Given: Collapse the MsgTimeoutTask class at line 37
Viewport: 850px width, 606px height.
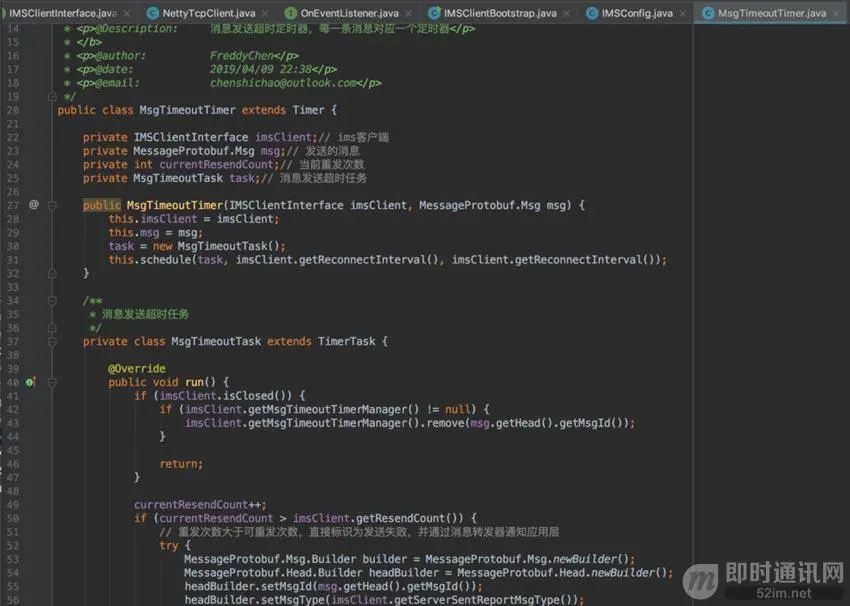Looking at the screenshot, I should (52, 341).
